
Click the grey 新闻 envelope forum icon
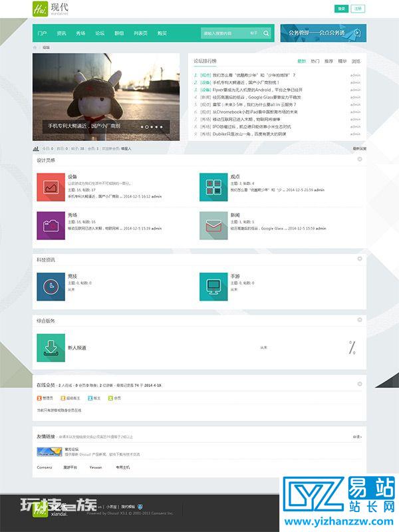click(x=213, y=225)
